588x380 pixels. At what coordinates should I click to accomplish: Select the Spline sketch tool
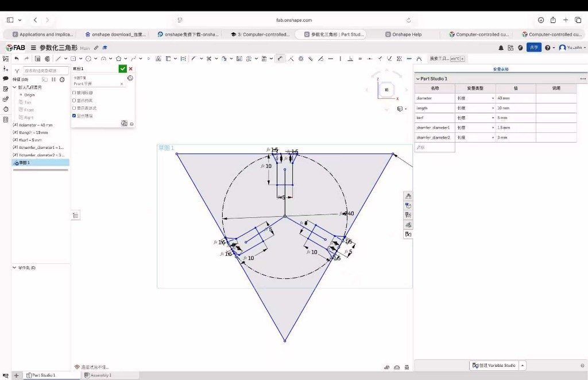pos(133,59)
